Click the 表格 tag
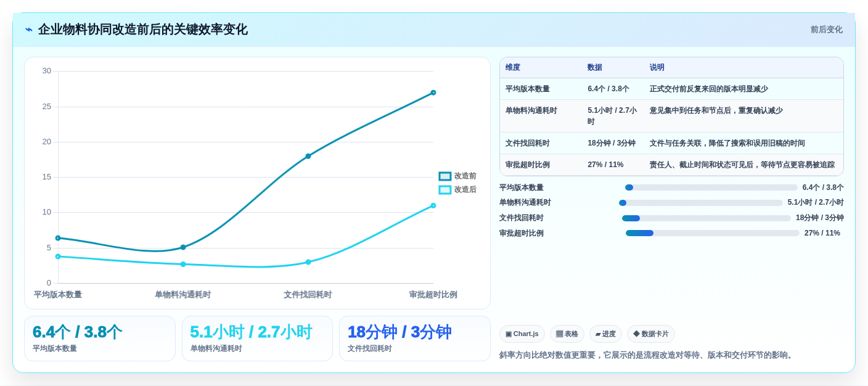 click(567, 334)
